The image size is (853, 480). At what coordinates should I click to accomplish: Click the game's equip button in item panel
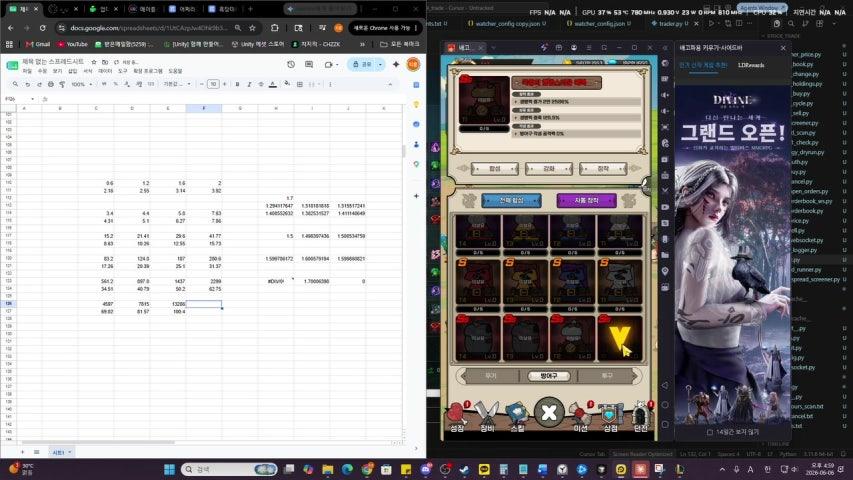[603, 169]
